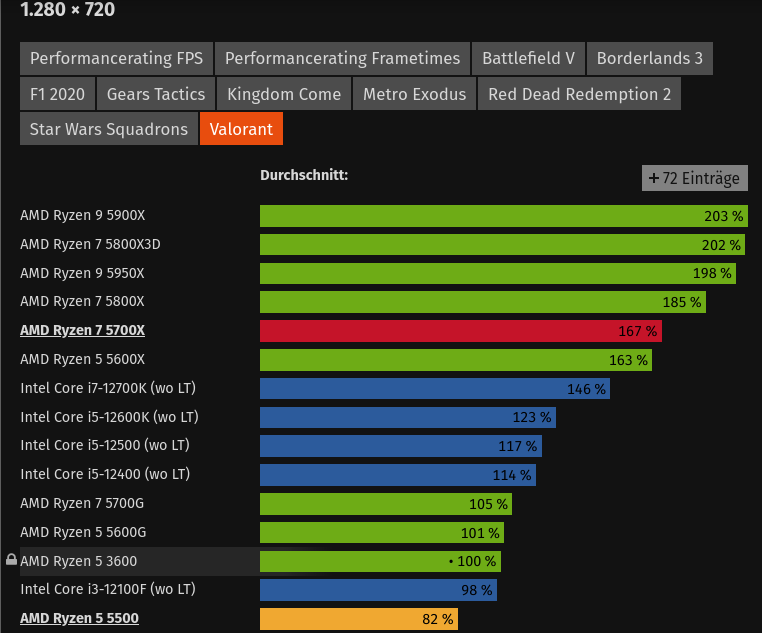This screenshot has width=762, height=633.
Task: Select the Intel Core i5-12500 (wo LT) label
Action: point(105,445)
